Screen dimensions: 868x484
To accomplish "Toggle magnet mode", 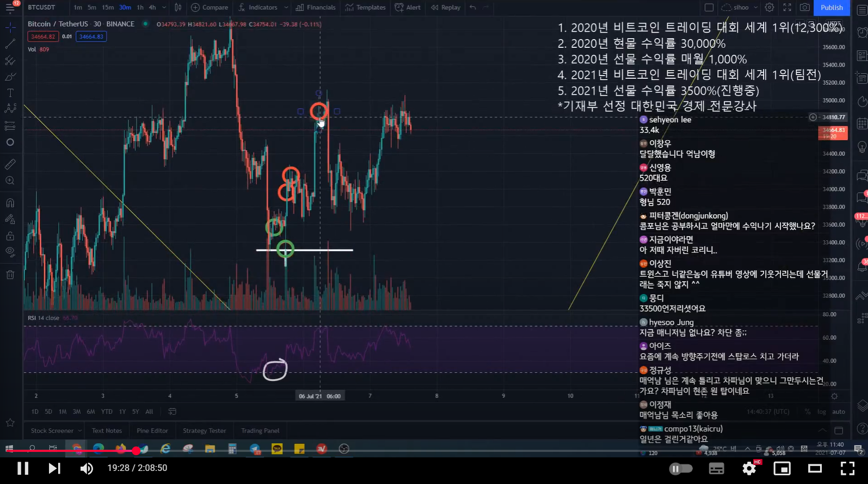I will [x=10, y=203].
